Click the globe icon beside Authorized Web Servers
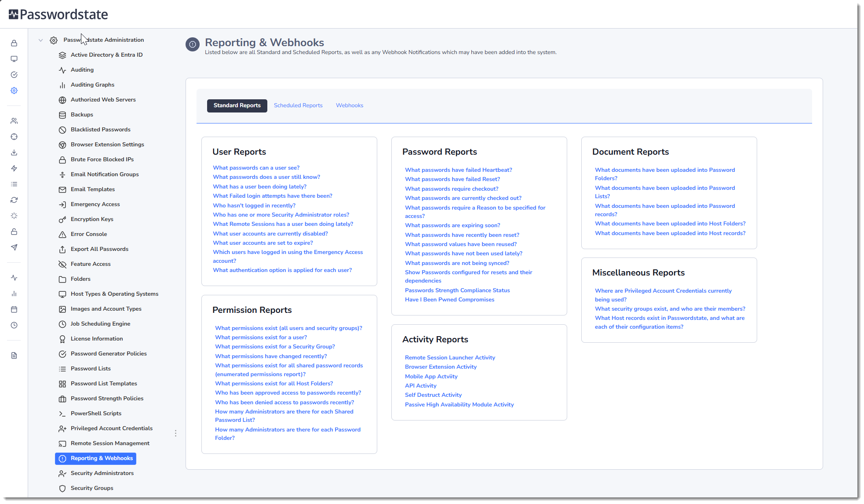Screen dimensions: 864x504 (x=62, y=100)
